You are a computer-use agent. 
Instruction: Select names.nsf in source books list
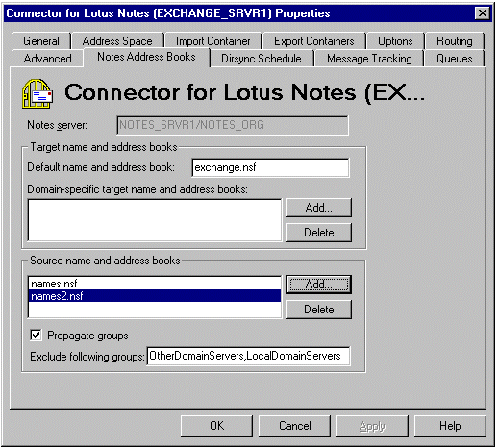click(155, 284)
